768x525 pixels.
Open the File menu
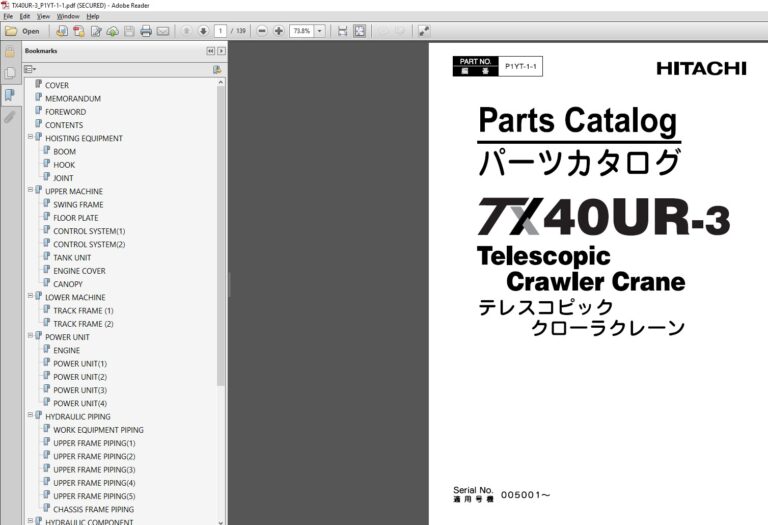[x=8, y=16]
